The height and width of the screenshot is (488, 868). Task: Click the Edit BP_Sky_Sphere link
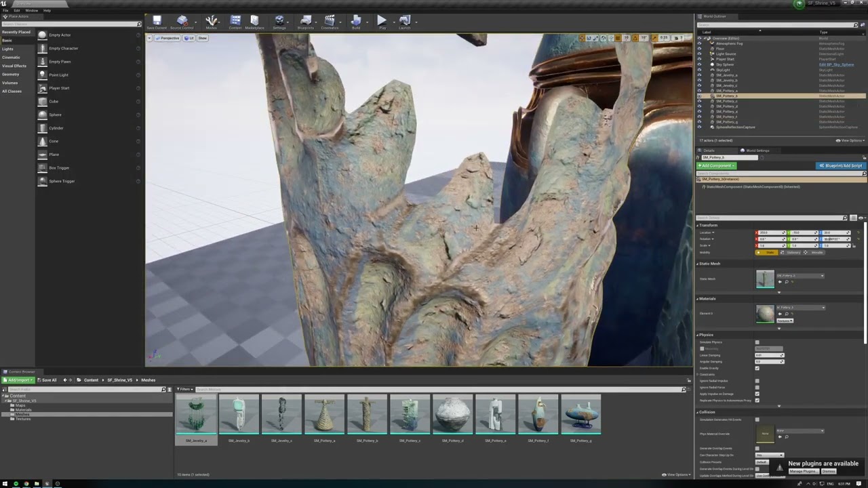tap(836, 64)
